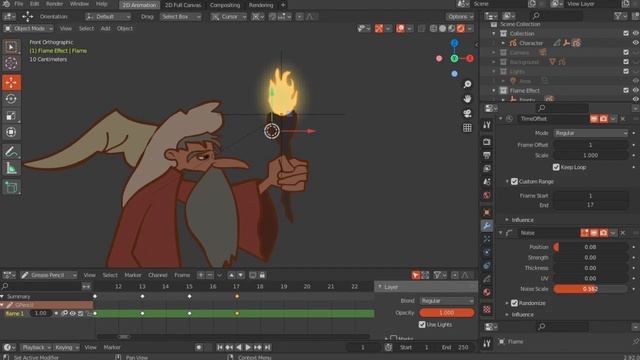Screen dimensions: 640x360
Task: Open the Object Mode dropdown
Action: 29,29
